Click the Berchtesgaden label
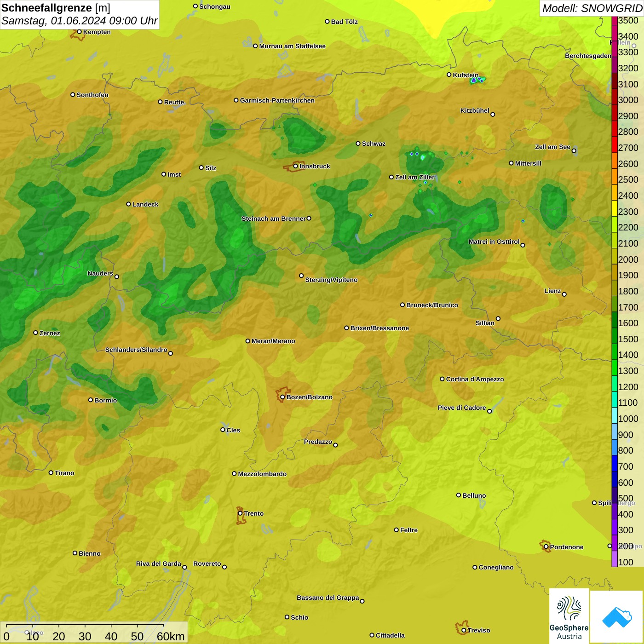Screen dimensions: 644x644 588,56
